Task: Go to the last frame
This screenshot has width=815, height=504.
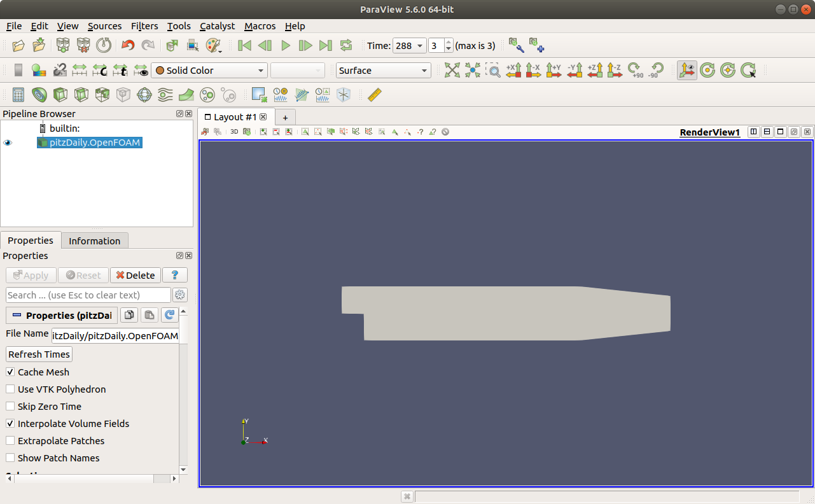Action: pos(326,46)
